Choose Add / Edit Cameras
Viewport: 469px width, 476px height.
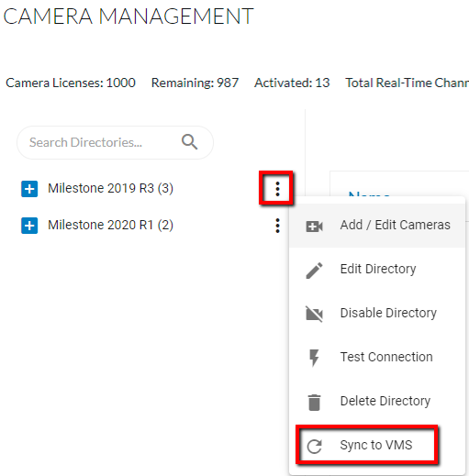(377, 226)
